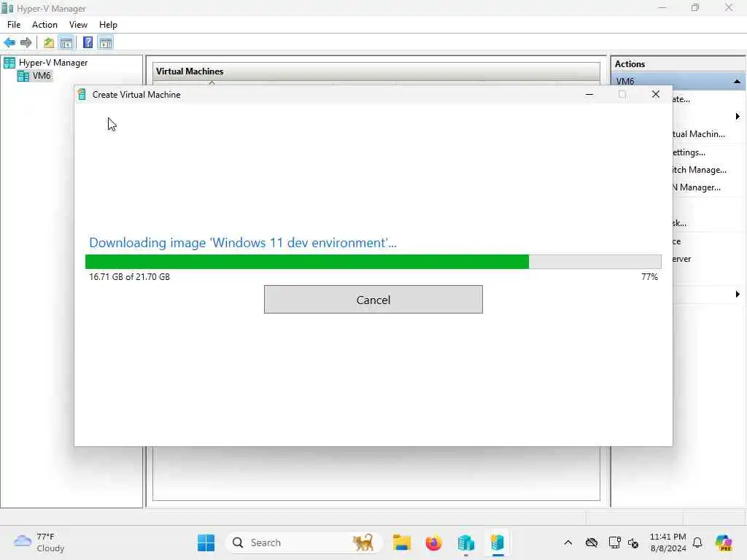This screenshot has width=747, height=560.
Task: Click the muted volume tray icon
Action: pos(633,542)
